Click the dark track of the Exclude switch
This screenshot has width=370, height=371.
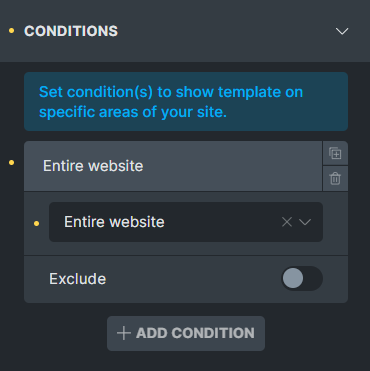click(x=314, y=278)
